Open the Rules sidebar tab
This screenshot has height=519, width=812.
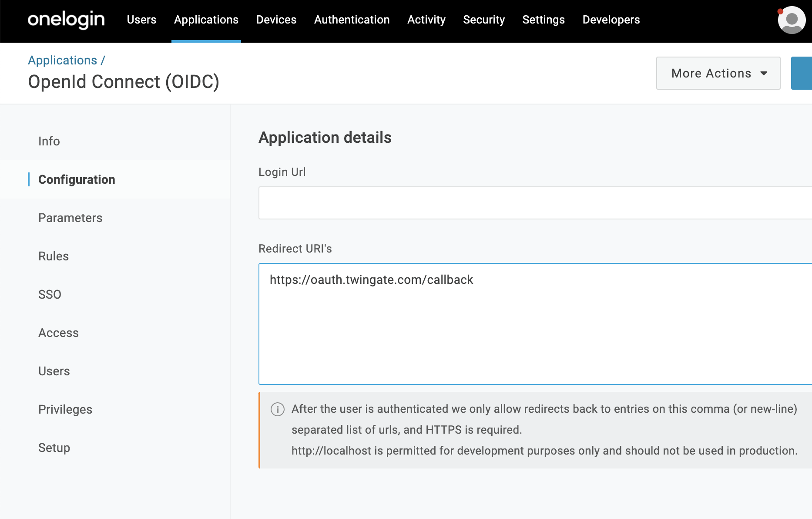click(54, 256)
